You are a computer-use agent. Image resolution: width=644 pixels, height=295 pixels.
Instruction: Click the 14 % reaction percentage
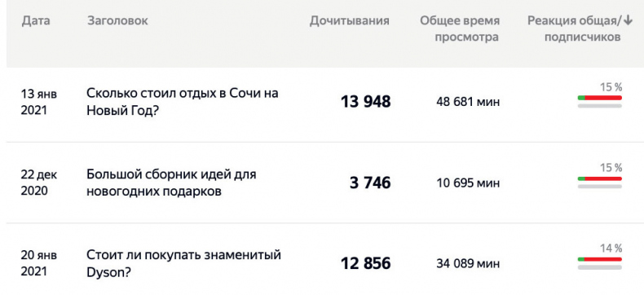[611, 249]
